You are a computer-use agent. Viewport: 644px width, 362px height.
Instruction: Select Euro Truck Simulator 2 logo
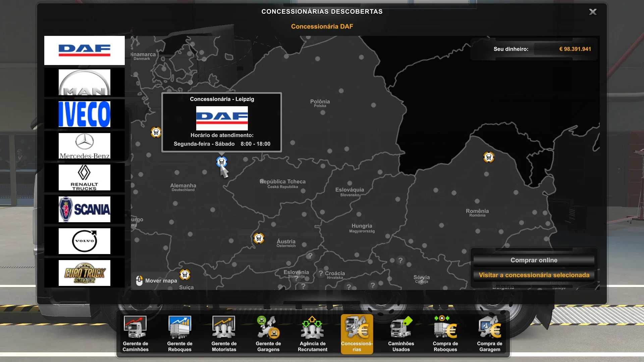(84, 273)
